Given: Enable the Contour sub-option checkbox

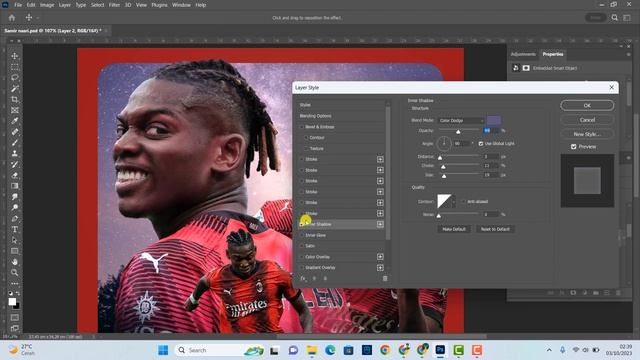Looking at the screenshot, I should (306, 138).
